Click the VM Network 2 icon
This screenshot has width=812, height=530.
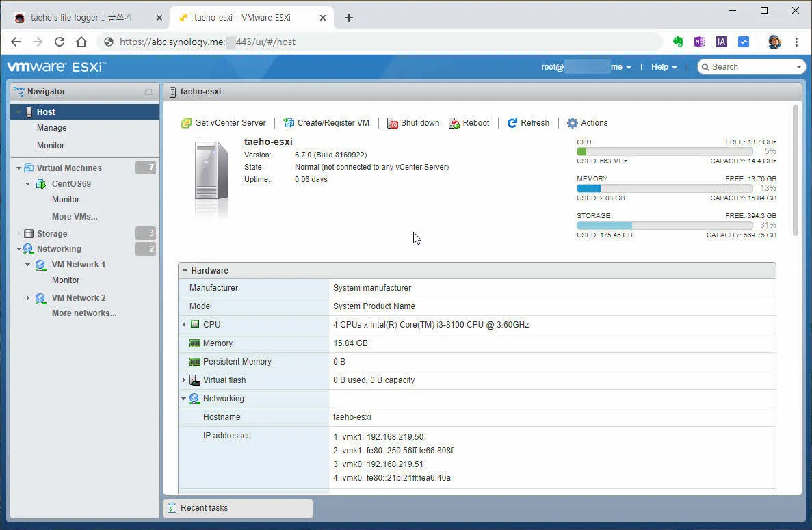pos(40,299)
